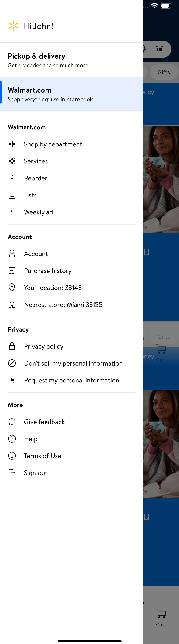Viewport: 179px width, 644px height.
Task: Click the Lists icon
Action: (x=12, y=195)
